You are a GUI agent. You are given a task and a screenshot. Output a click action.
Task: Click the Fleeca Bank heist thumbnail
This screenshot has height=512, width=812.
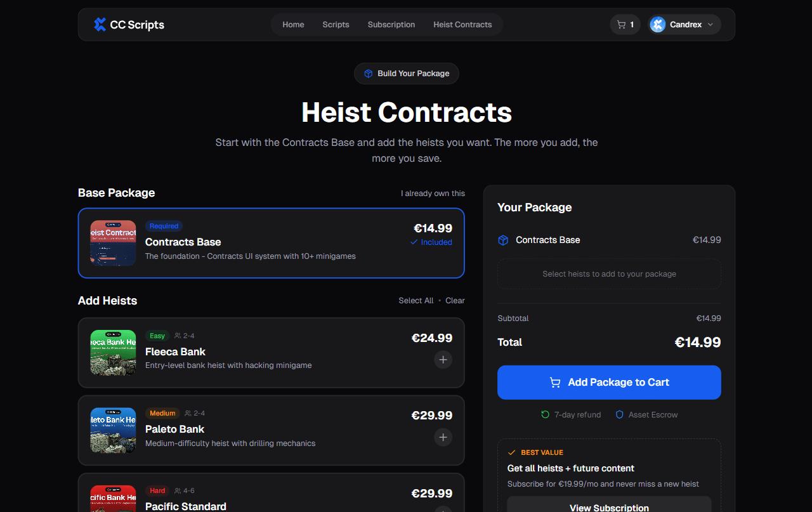[x=113, y=353]
